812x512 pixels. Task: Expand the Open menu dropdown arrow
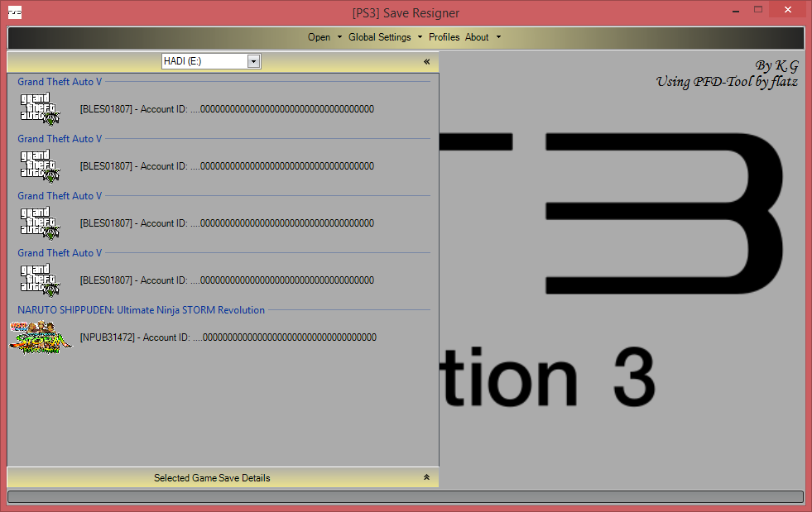(x=339, y=37)
